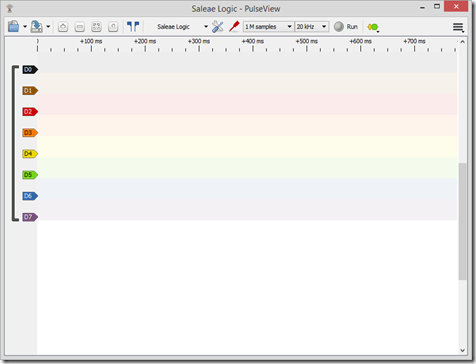Select the D2 channel label
Screen dimensions: 476x364
pyautogui.click(x=30, y=112)
